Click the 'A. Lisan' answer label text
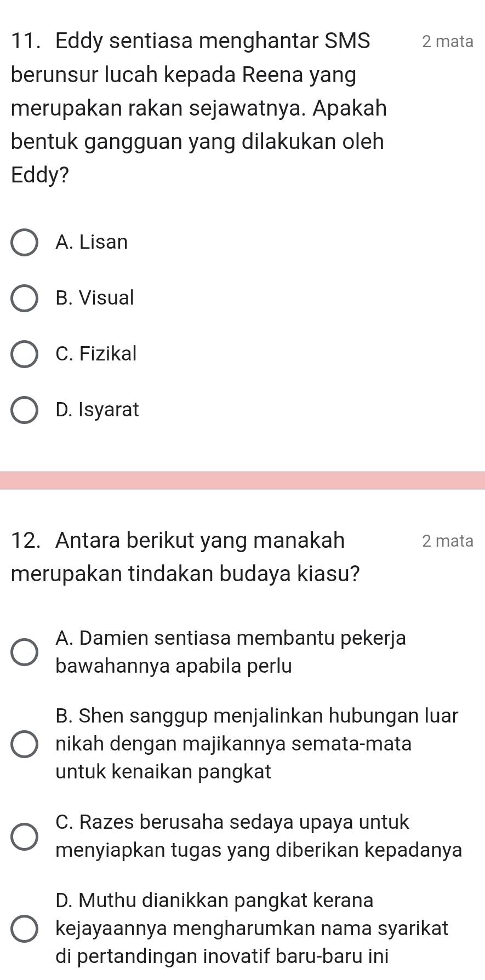Image resolution: width=485 pixels, height=980 pixels. [x=92, y=242]
